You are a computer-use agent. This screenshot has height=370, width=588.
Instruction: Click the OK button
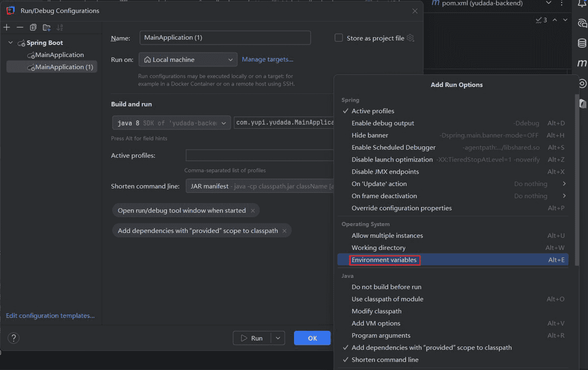point(312,338)
